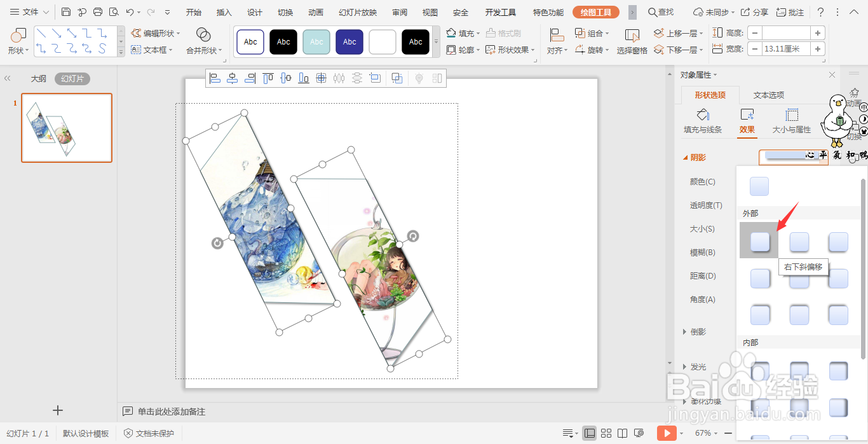The image size is (868, 444).
Task: Open the 形状效果 dropdown
Action: point(510,50)
